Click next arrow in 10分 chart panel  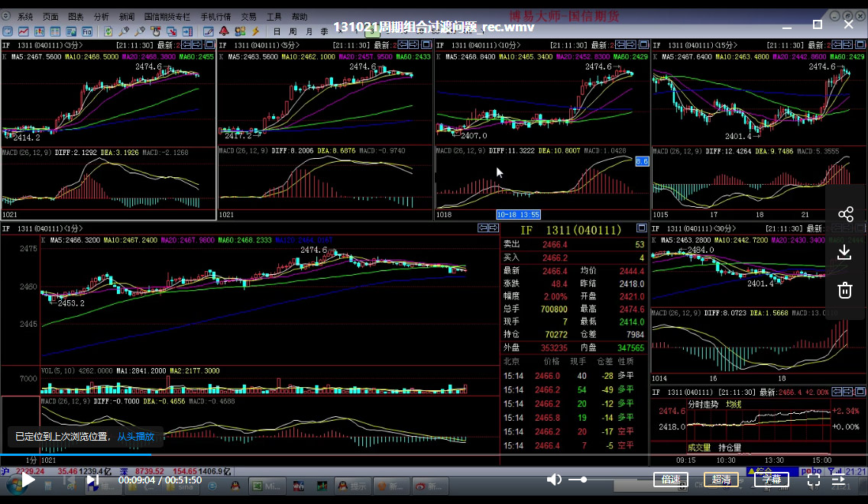tap(631, 44)
